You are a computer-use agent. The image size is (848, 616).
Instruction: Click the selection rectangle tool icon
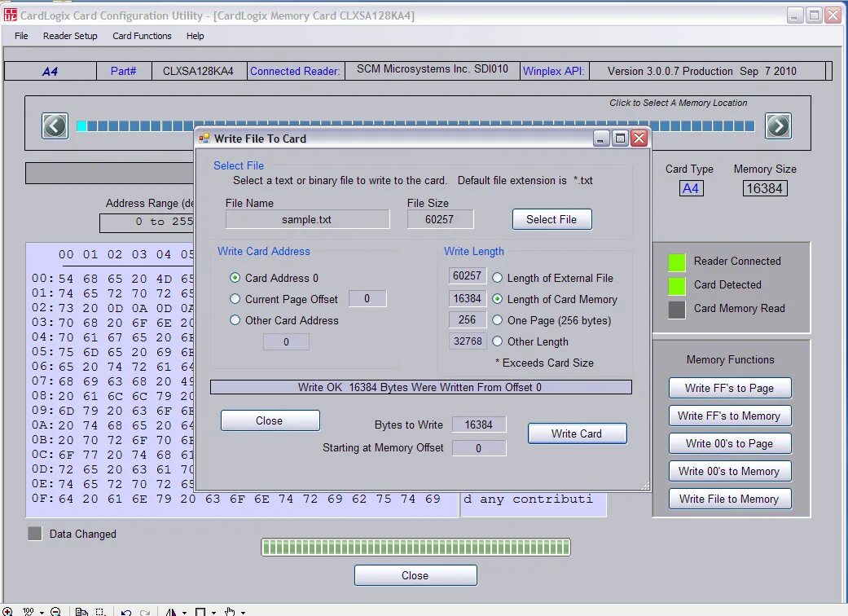(100, 612)
